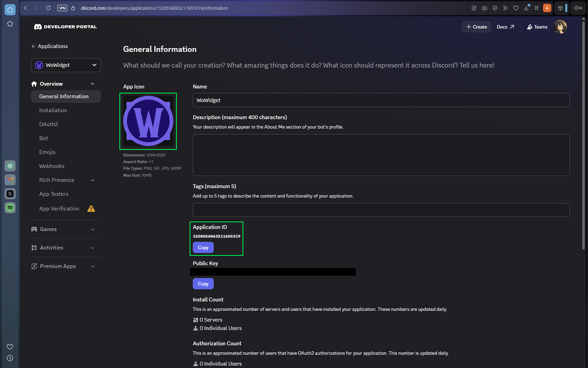Click the General Information page heading
Viewport: 588px width, 368px height.
160,49
